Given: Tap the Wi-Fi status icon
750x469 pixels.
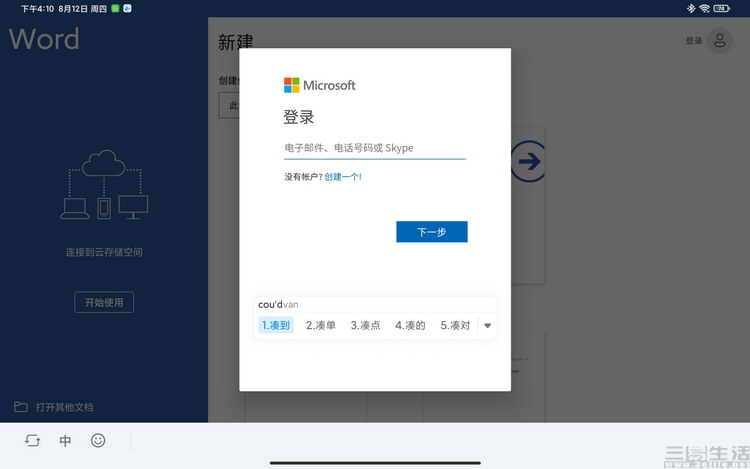Looking at the screenshot, I should click(704, 8).
